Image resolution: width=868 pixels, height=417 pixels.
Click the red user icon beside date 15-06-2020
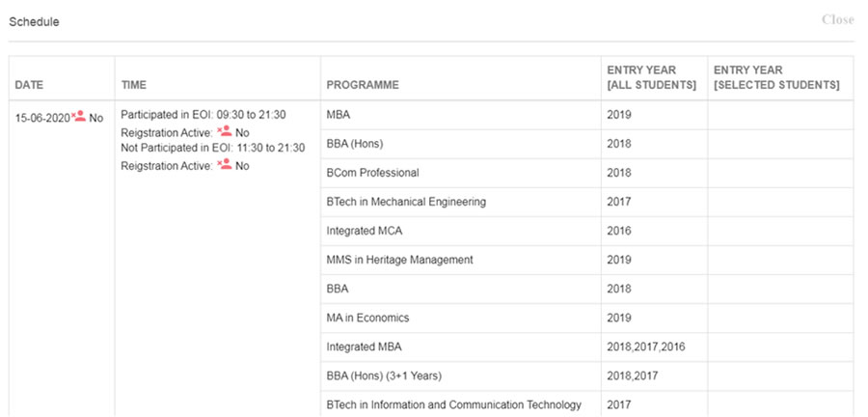79,116
